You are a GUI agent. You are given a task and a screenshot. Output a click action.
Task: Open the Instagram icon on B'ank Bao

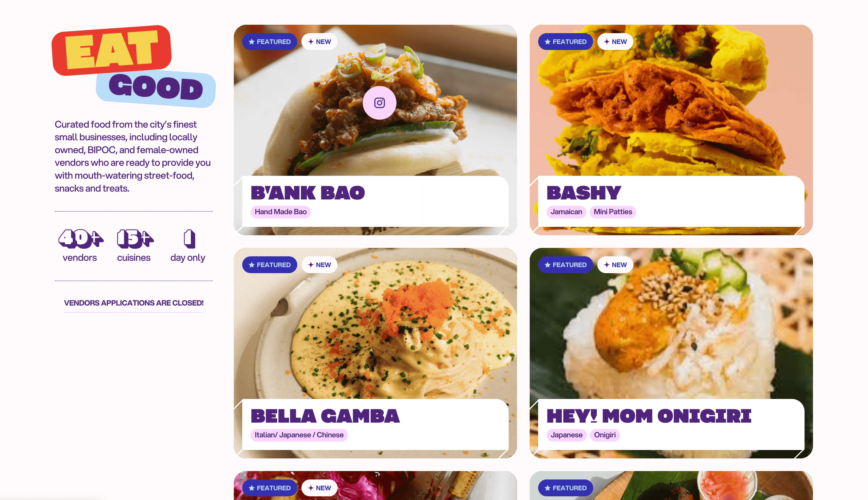coord(379,103)
